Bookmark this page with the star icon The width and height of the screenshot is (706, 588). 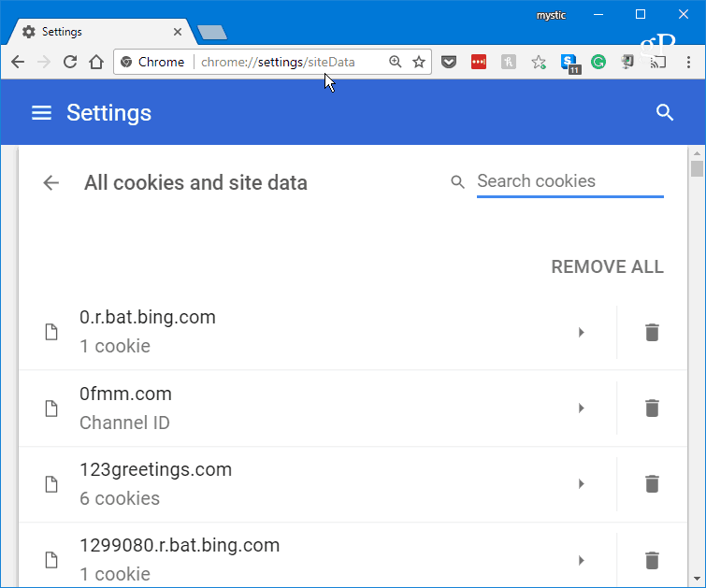[x=419, y=63]
